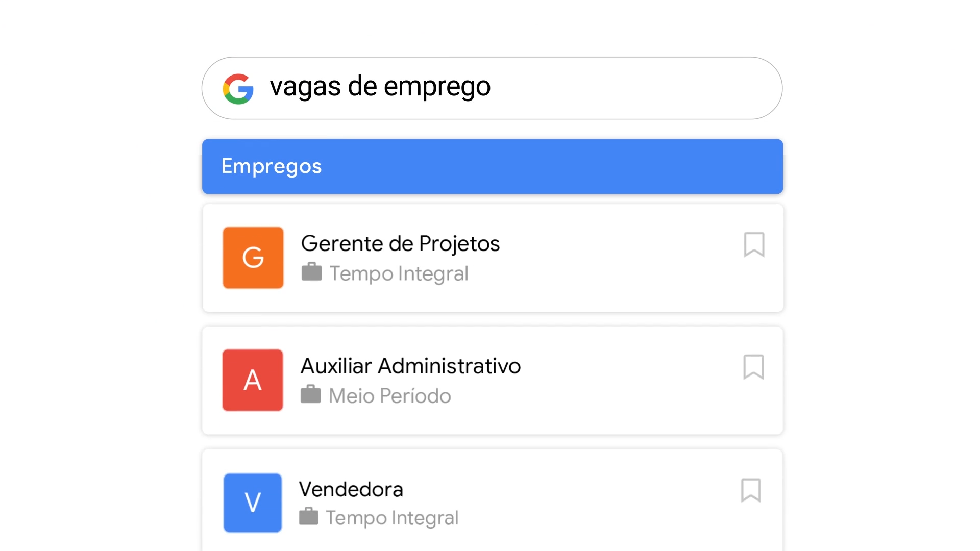
Task: Save the Auxiliar Administrativo job with bookmark
Action: coord(753,367)
